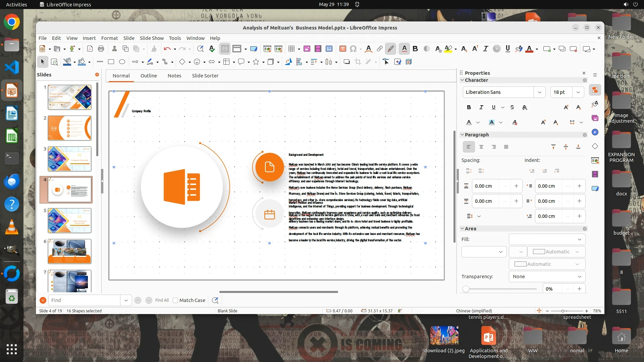Open the Print dialog icon
Viewport: 644px width, 362px height.
(x=101, y=49)
